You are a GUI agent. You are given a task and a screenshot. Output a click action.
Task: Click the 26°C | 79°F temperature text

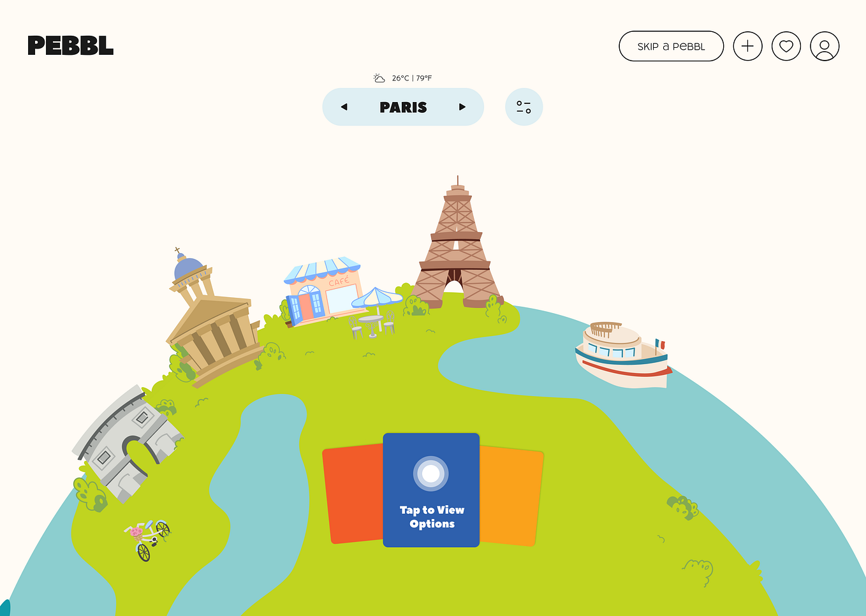click(412, 78)
